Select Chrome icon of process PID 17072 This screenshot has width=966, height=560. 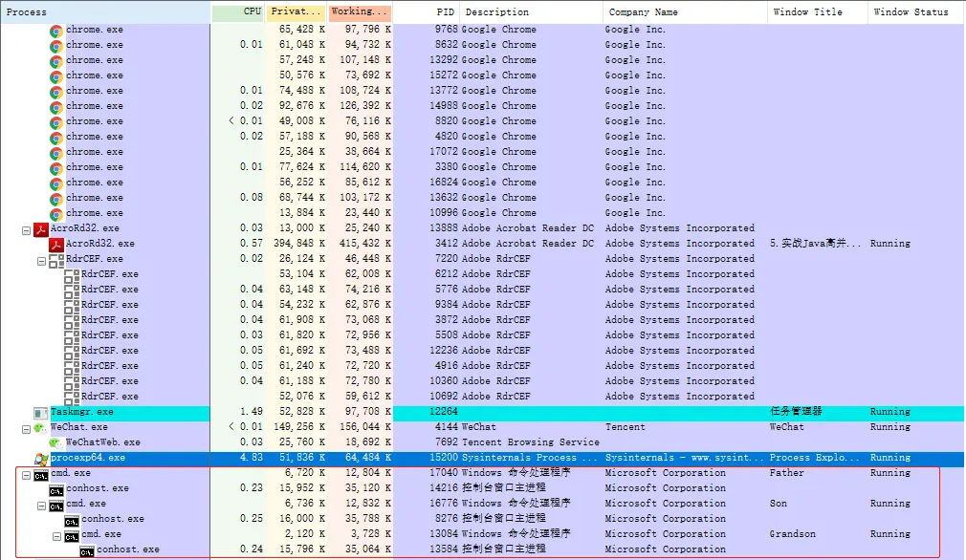[x=56, y=153]
